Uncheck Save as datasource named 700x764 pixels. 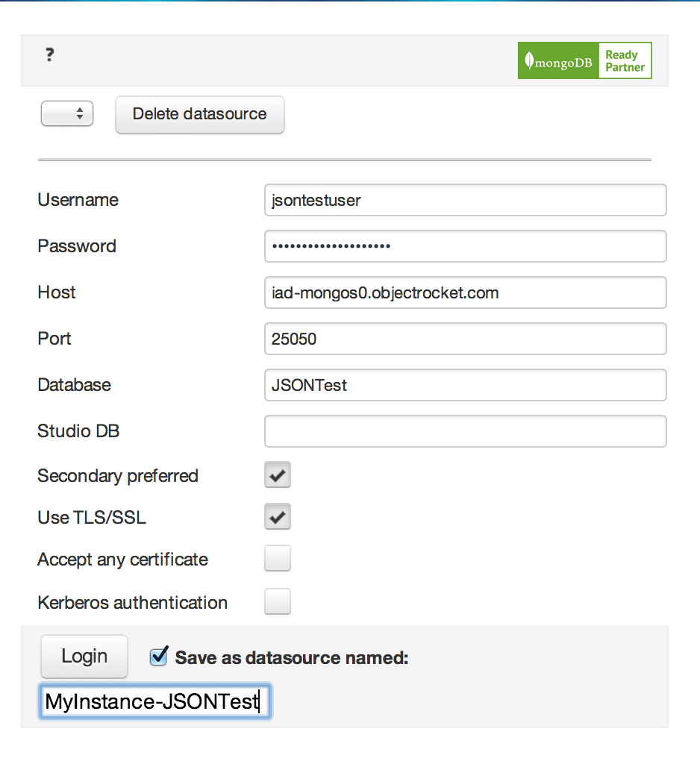pyautogui.click(x=158, y=657)
